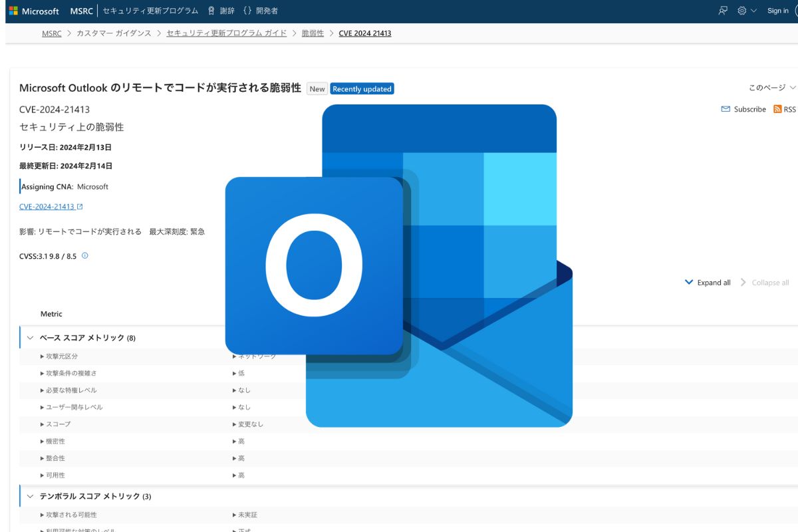Image resolution: width=798 pixels, height=532 pixels.
Task: Go to the カスタマー ガイダンス breadcrumb
Action: pyautogui.click(x=114, y=33)
